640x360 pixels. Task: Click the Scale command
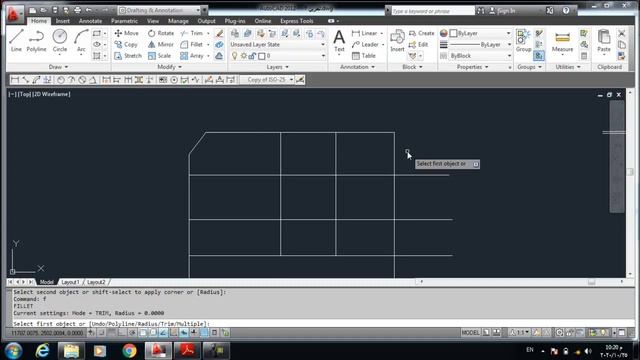tap(160, 56)
